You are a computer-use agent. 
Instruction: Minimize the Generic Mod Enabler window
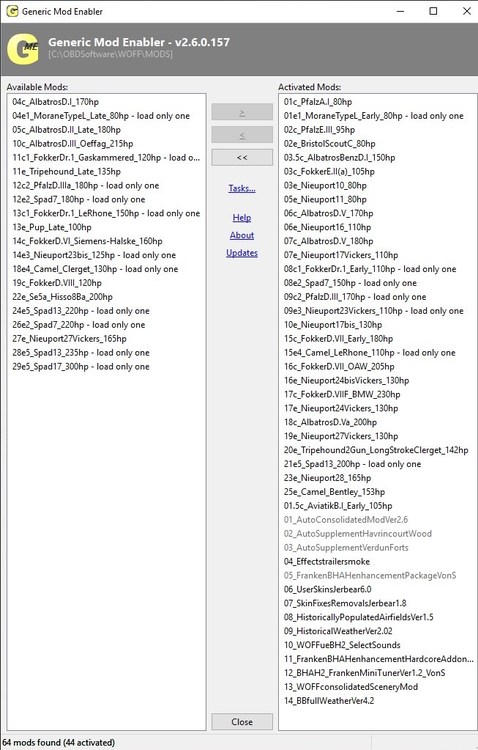[400, 11]
